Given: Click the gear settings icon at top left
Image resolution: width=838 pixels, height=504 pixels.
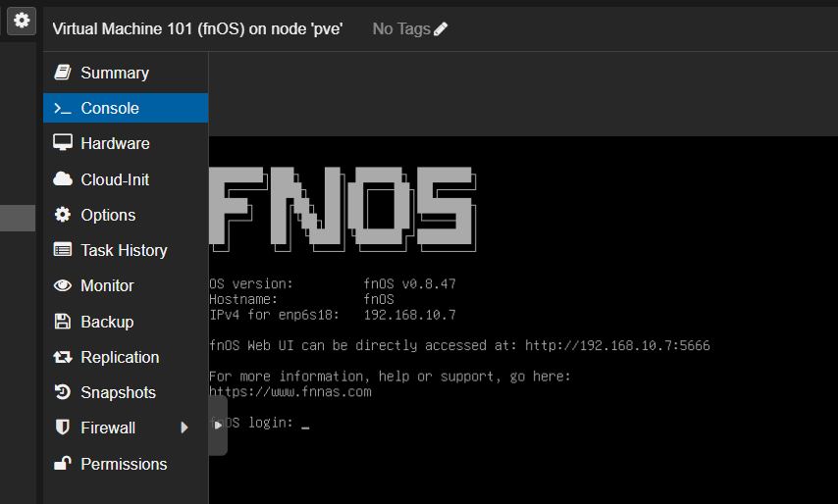Looking at the screenshot, I should click(x=22, y=21).
